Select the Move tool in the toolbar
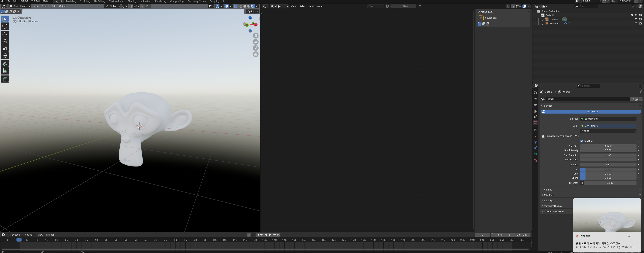 [5, 34]
